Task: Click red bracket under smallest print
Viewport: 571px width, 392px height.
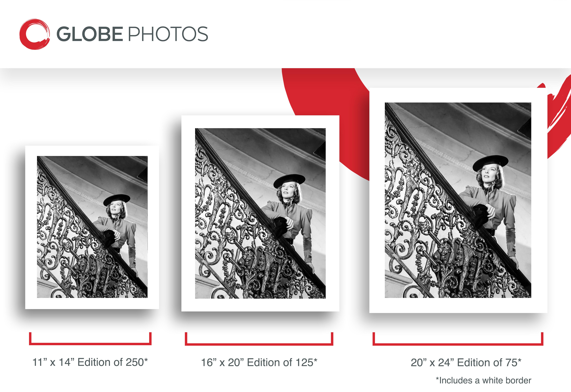Action: tap(90, 339)
